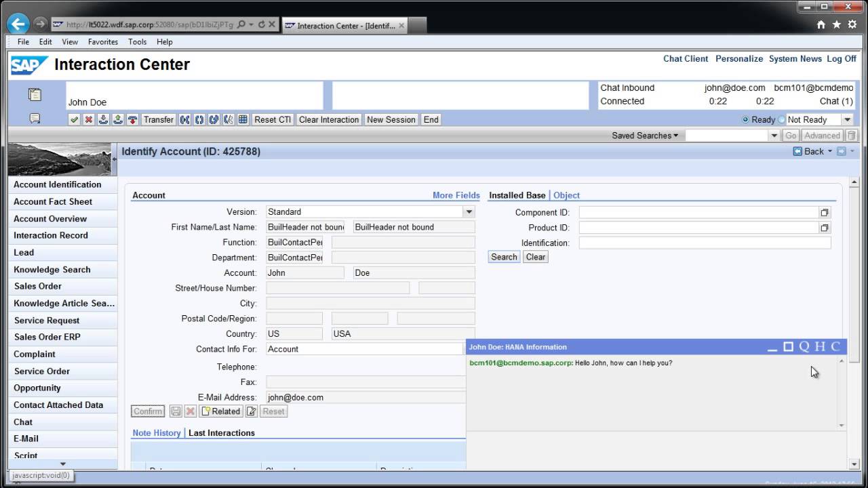
Task: Click the More Fields link
Action: coord(456,195)
